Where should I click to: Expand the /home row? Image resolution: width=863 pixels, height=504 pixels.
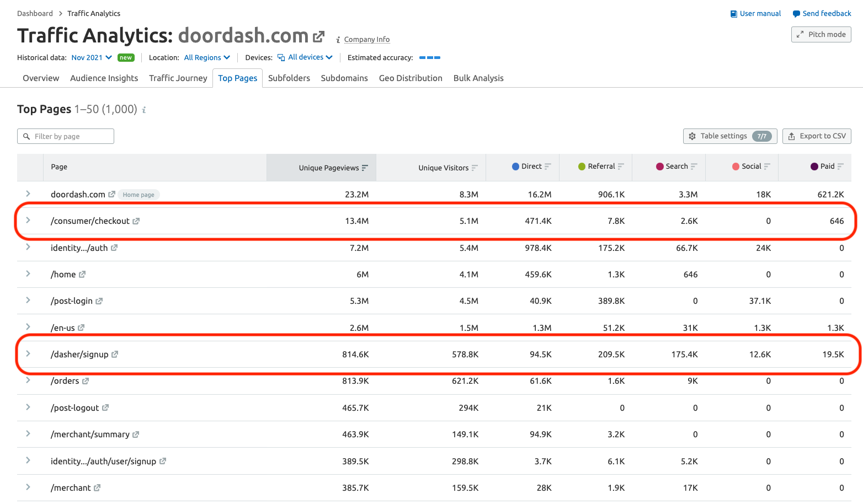28,274
